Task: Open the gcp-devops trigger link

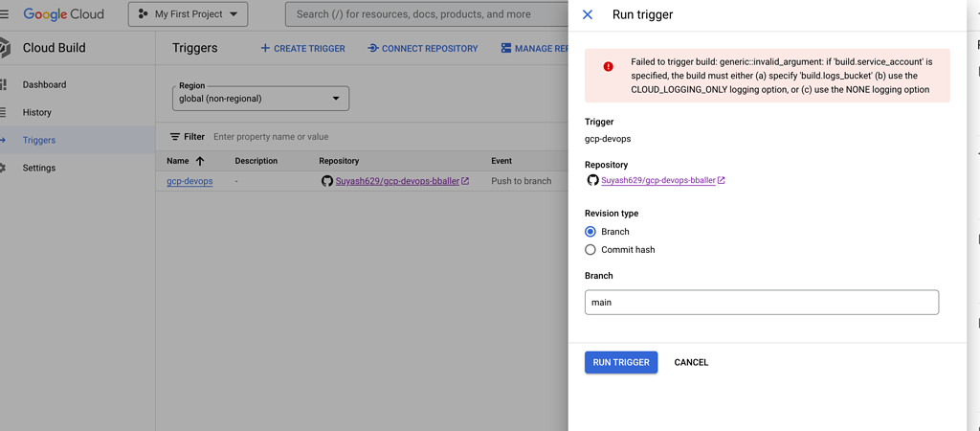Action: (189, 181)
